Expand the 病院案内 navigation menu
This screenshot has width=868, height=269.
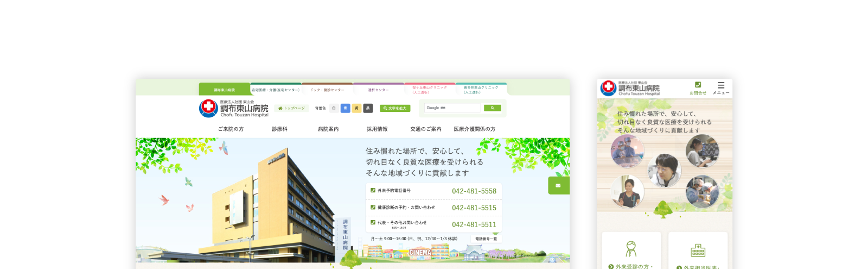point(328,129)
